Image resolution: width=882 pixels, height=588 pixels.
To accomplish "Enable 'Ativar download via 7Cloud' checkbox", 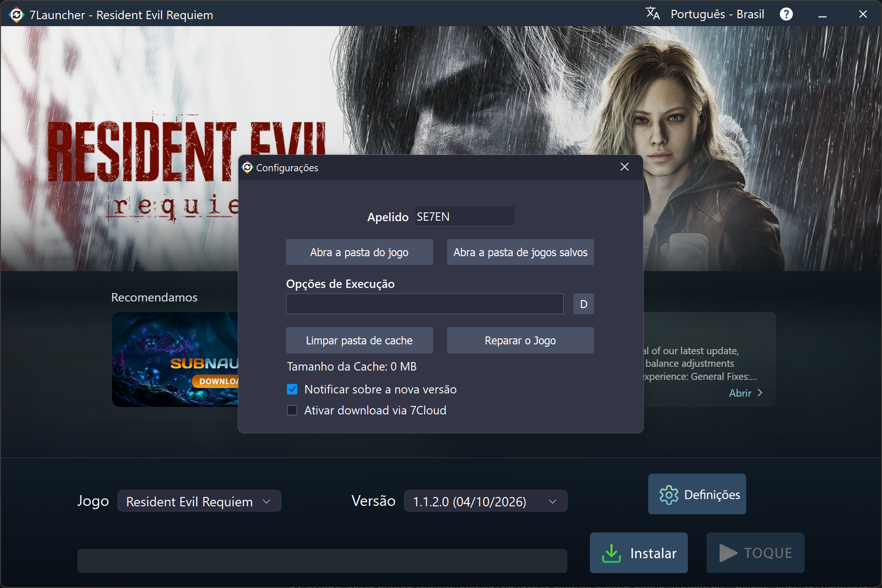I will (292, 410).
